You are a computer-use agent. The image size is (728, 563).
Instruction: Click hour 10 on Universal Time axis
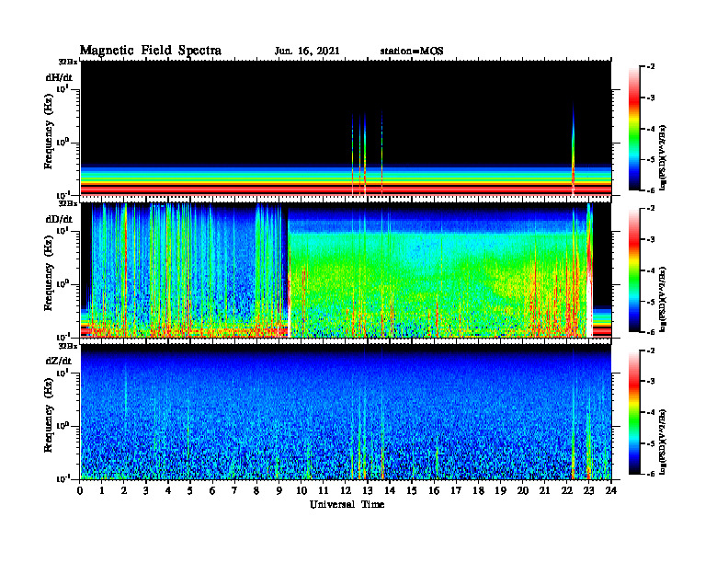tap(301, 491)
